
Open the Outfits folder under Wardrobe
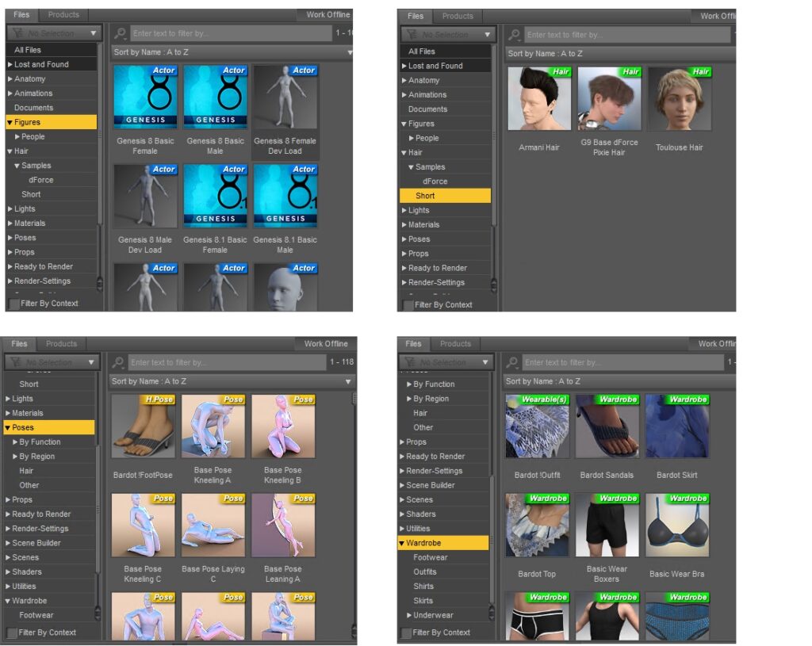click(425, 571)
